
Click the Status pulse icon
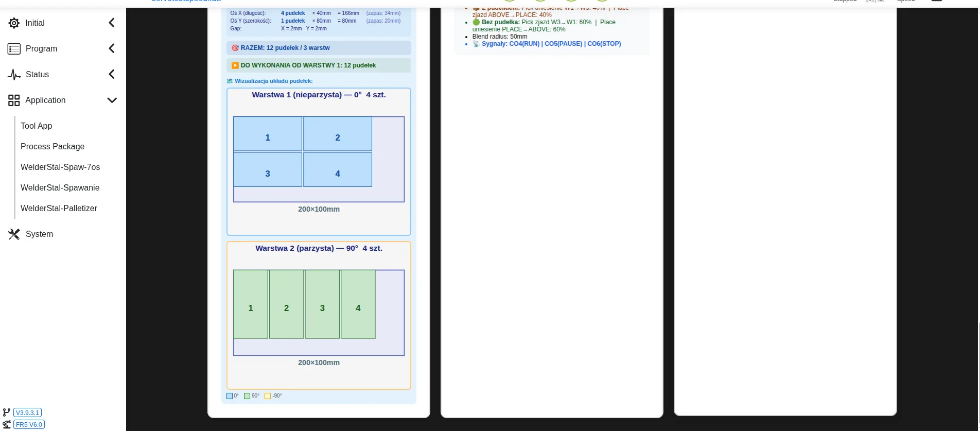tap(14, 75)
